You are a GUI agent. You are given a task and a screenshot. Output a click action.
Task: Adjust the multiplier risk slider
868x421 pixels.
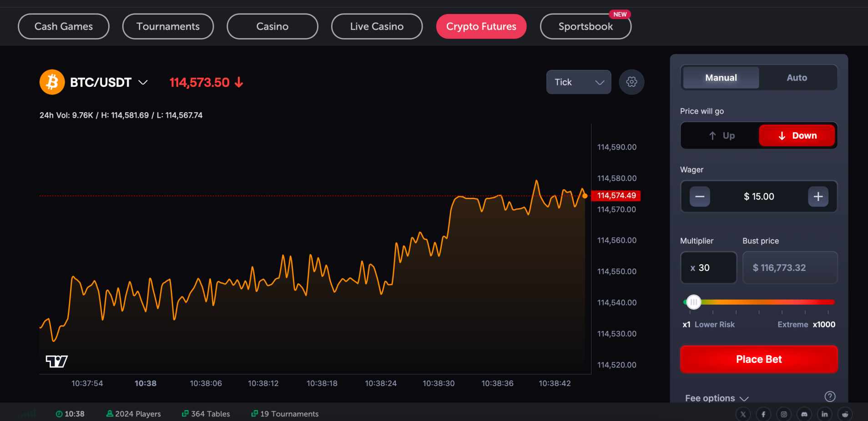point(693,301)
